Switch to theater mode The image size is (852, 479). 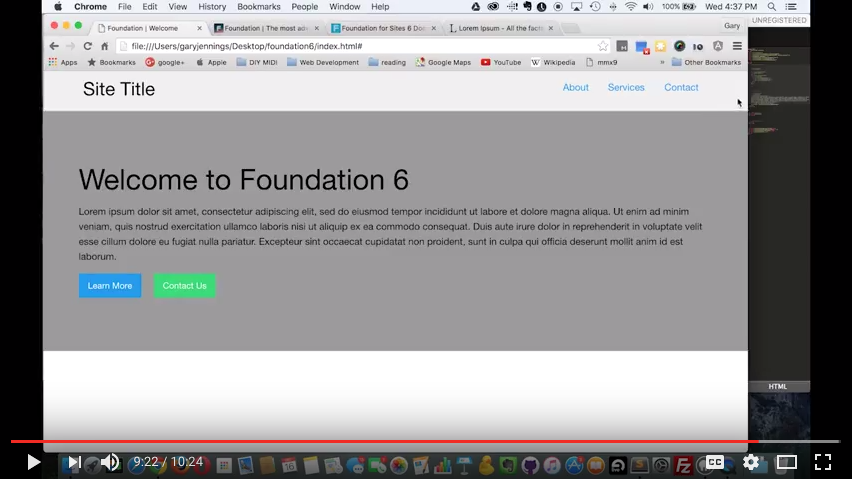click(787, 462)
